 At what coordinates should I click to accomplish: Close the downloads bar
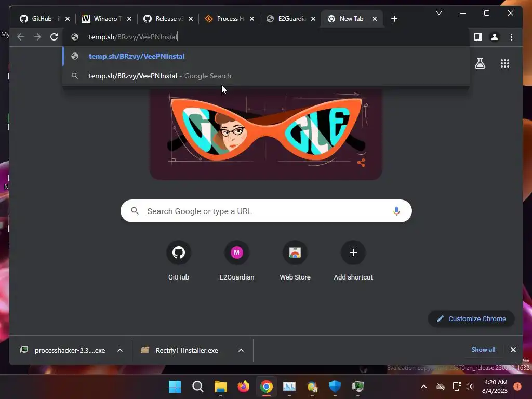pos(513,350)
